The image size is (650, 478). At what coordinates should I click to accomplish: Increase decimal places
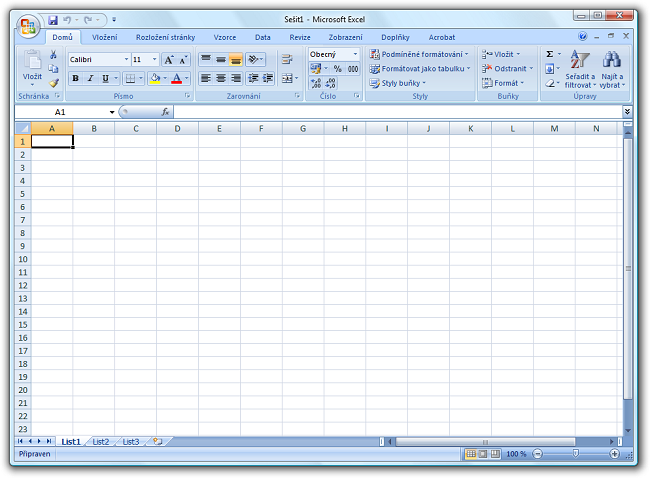pyautogui.click(x=316, y=83)
